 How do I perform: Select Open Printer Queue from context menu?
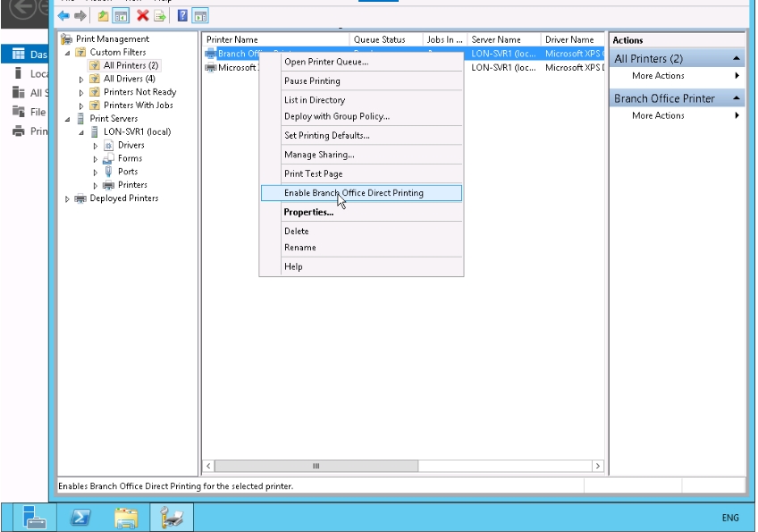[x=325, y=62]
